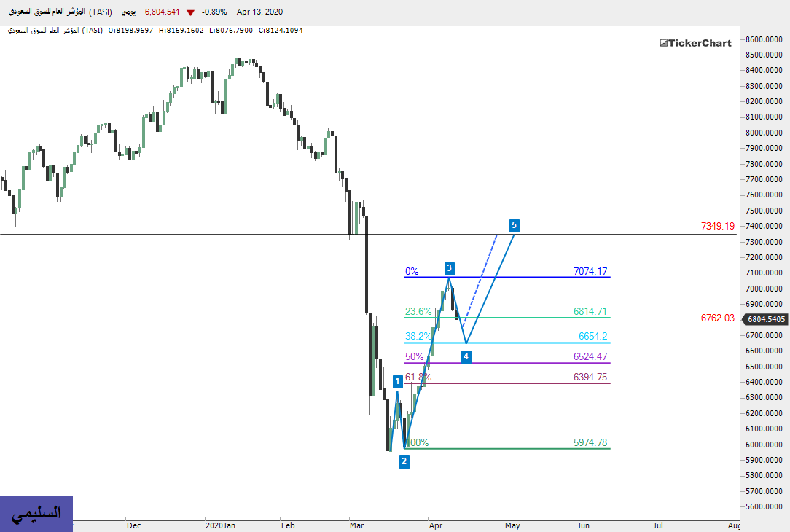Click the 2020Jan label on time axis
This screenshot has width=790, height=532.
pyautogui.click(x=220, y=525)
